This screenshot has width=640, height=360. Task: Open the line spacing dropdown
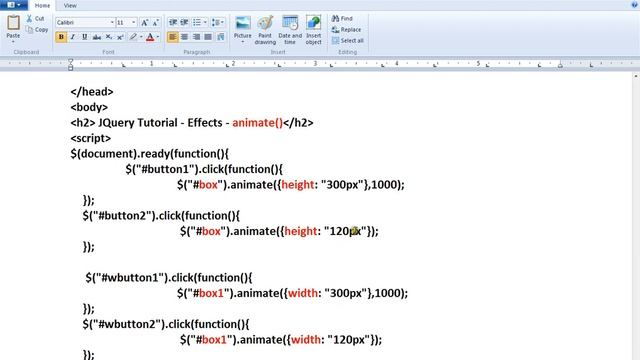[218, 22]
